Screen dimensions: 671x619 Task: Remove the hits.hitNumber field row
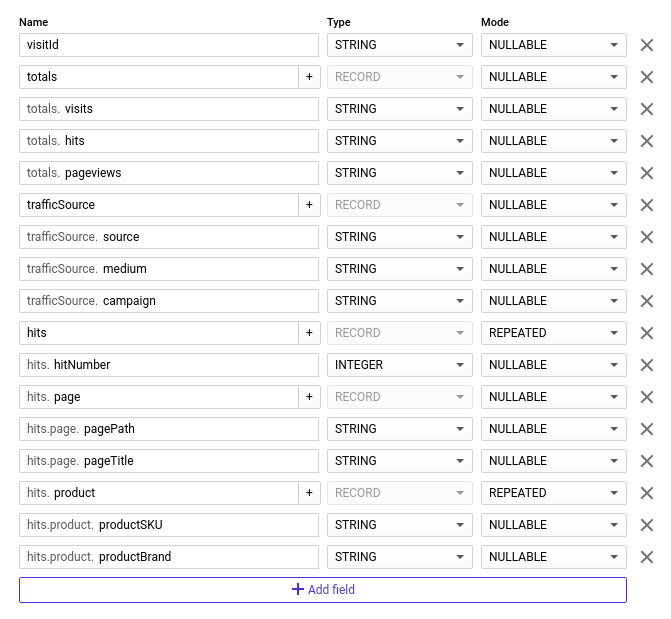[x=646, y=365]
